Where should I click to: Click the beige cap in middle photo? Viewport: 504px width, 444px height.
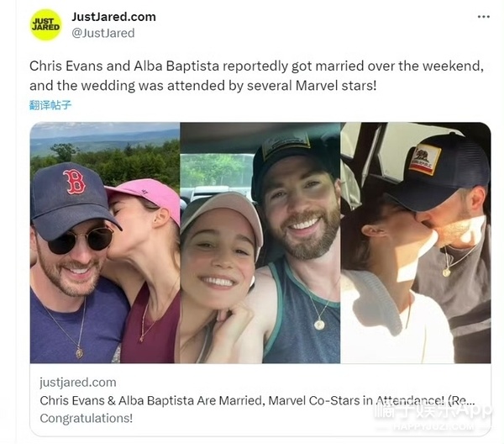(222, 214)
